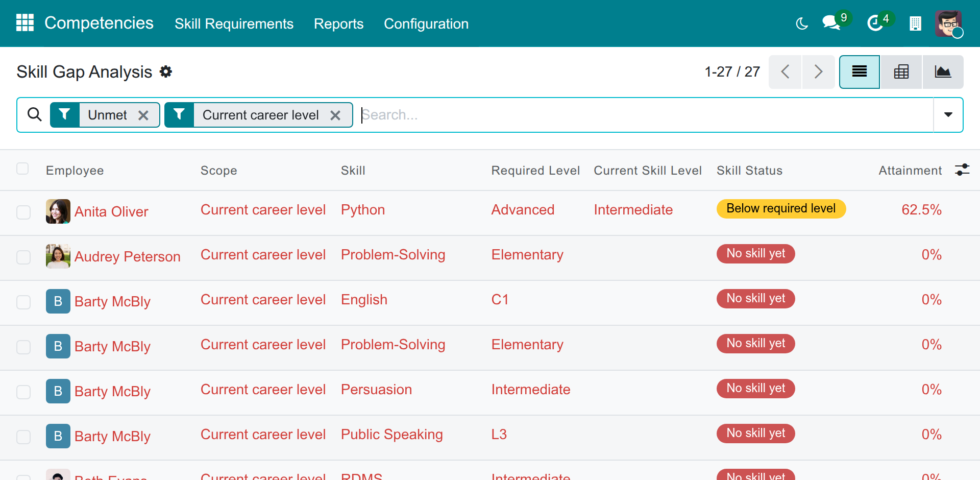Click the Intermediate current skill level cell
Viewport: 980px width, 480px height.
pos(633,210)
